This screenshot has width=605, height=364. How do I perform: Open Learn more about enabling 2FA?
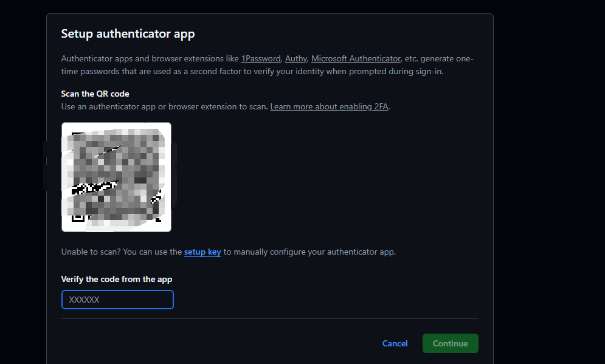329,106
